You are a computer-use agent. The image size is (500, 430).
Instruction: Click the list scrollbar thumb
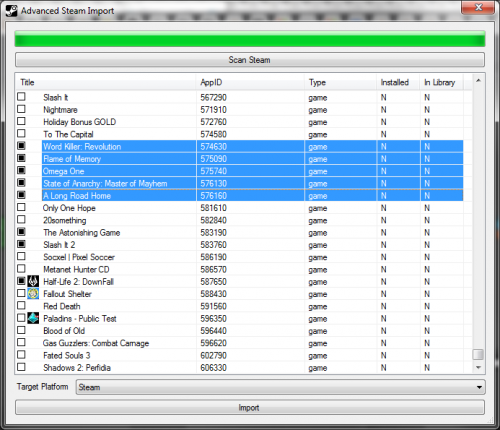(x=478, y=354)
